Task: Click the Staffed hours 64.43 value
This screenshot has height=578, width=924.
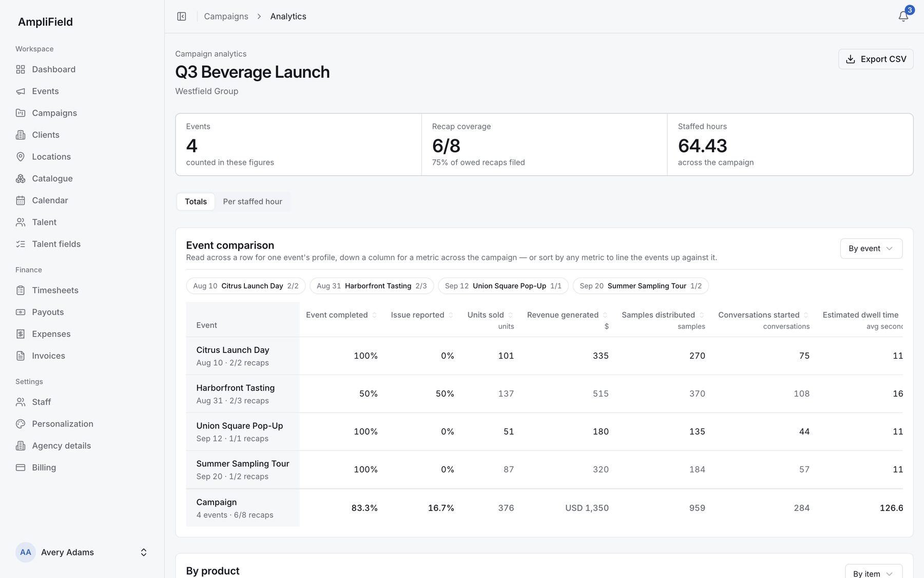Action: pos(703,146)
